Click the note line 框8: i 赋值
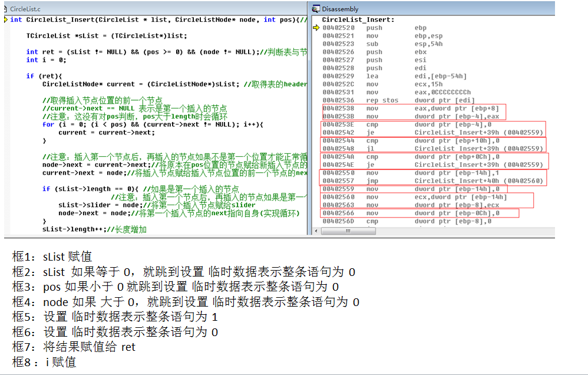 click(44, 362)
